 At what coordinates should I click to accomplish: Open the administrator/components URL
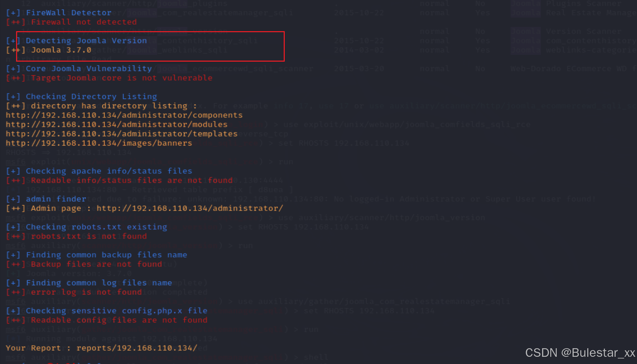pos(124,115)
